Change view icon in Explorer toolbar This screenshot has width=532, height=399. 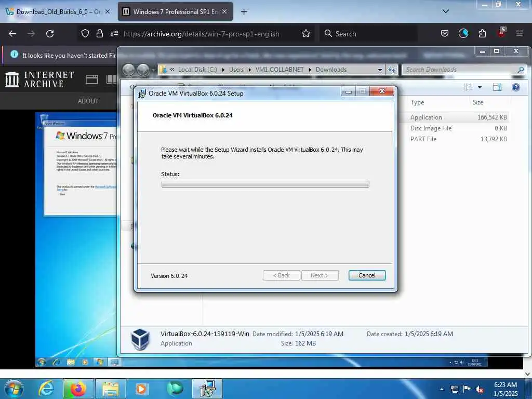point(469,87)
